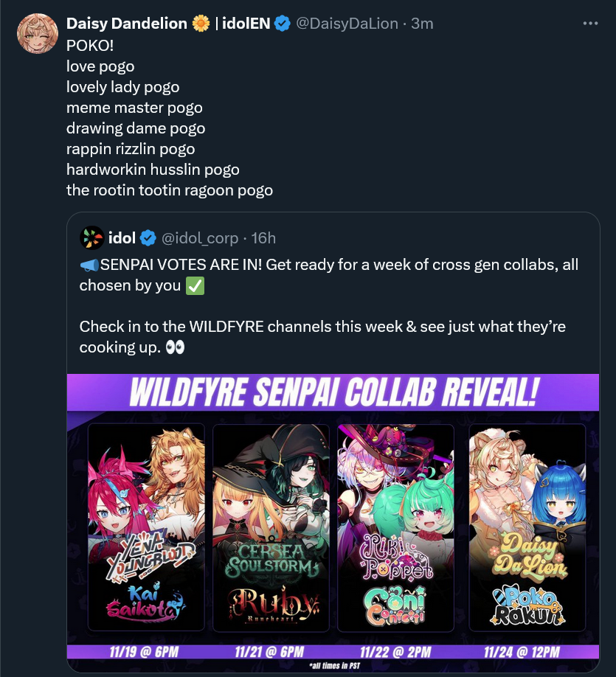Open idol's round profile avatar icon

[92, 238]
